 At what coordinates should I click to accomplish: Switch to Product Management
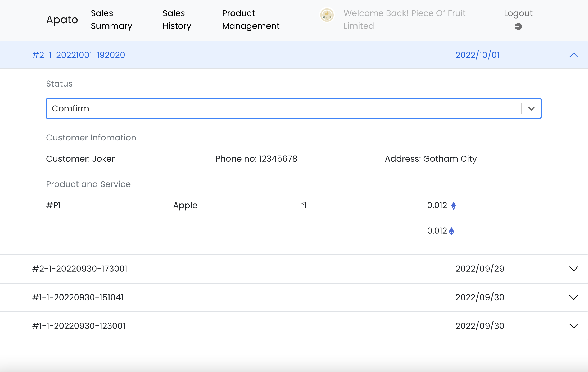tap(251, 20)
